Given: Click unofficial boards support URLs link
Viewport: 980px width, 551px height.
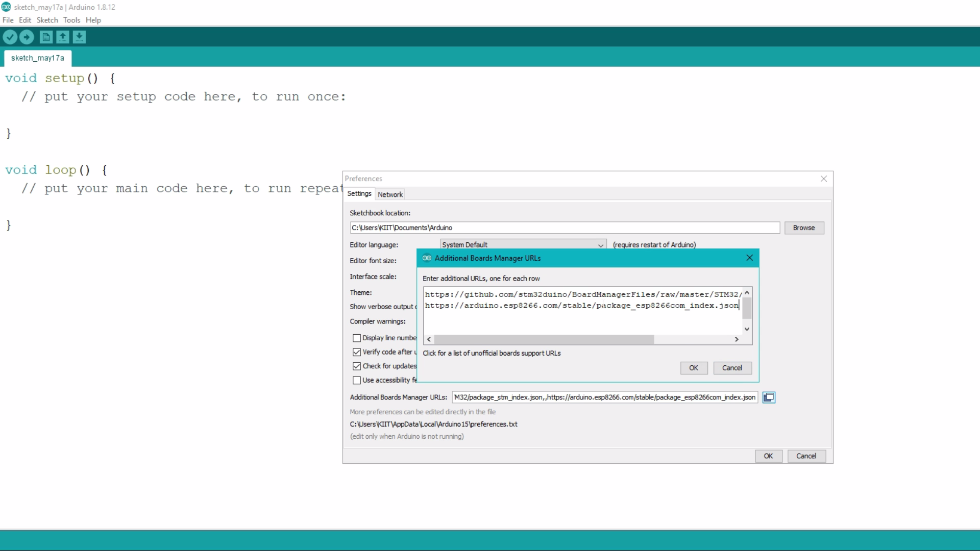Looking at the screenshot, I should 493,353.
